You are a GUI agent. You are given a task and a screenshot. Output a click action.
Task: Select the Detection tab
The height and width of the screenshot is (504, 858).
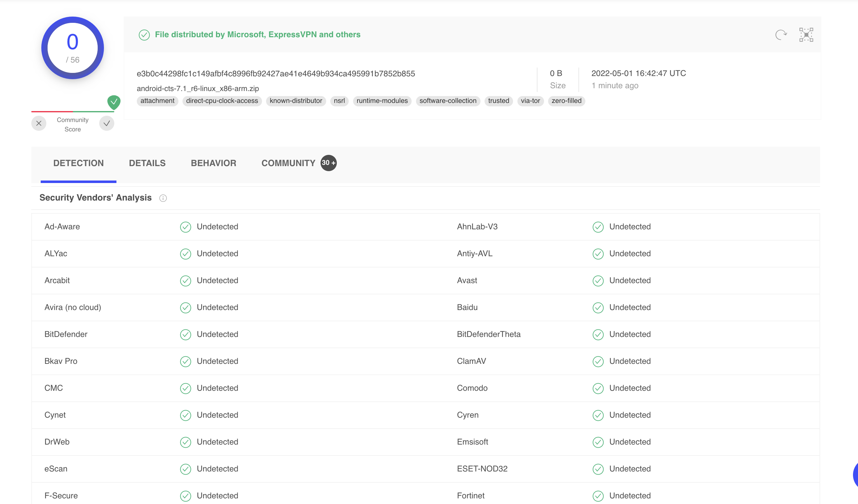[78, 163]
